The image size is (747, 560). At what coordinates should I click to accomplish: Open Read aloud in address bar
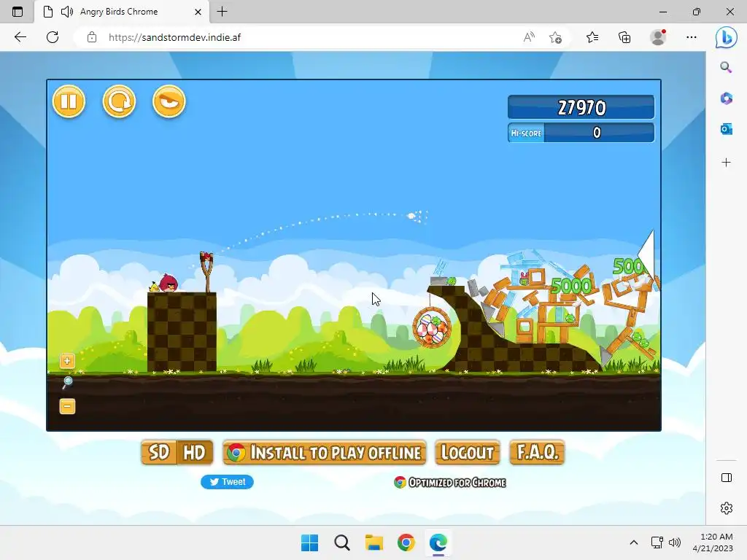coord(529,37)
